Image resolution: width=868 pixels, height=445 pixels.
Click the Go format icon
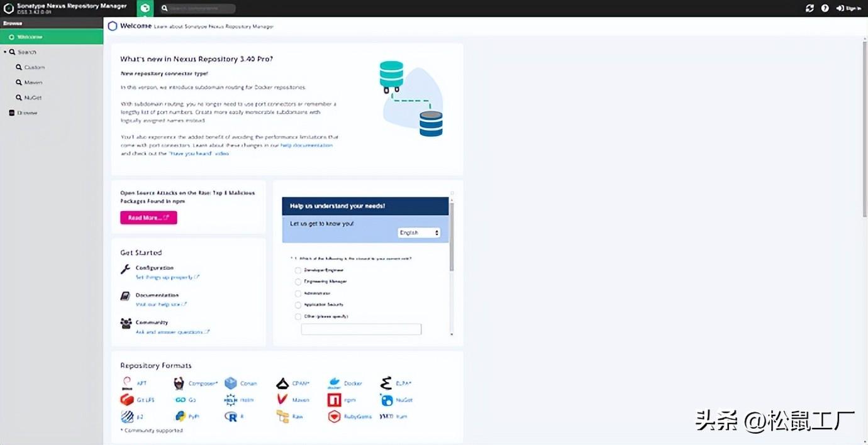click(x=179, y=400)
